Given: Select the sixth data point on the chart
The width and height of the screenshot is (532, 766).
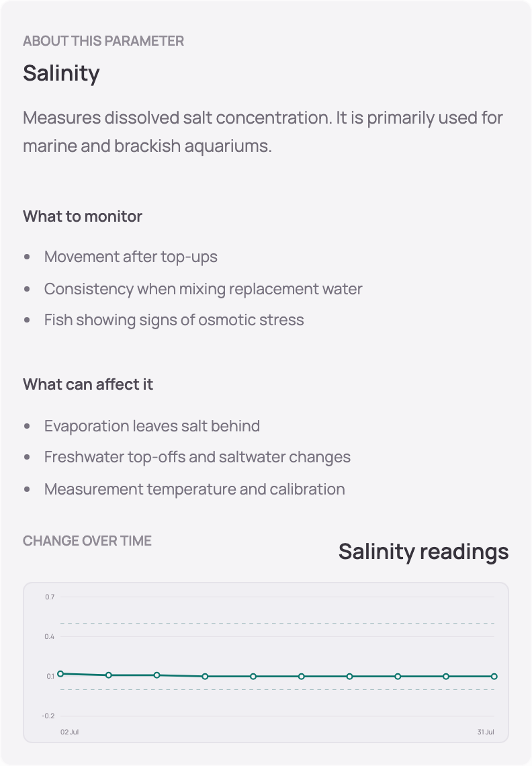Looking at the screenshot, I should (x=302, y=677).
